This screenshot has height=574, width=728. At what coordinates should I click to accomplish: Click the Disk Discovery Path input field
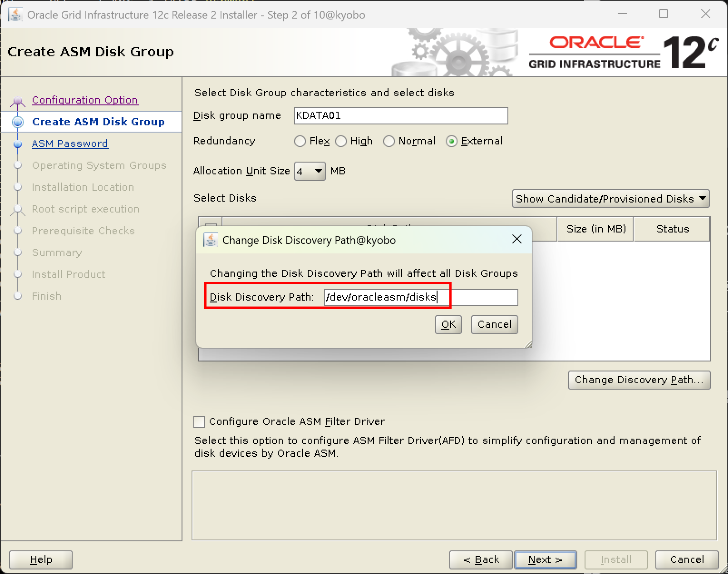click(421, 297)
